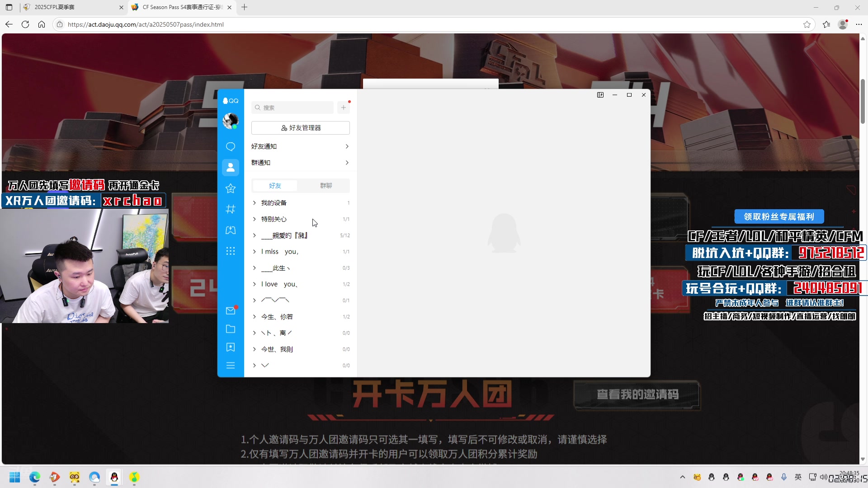Expand 今生、你若 friend group

point(301,317)
